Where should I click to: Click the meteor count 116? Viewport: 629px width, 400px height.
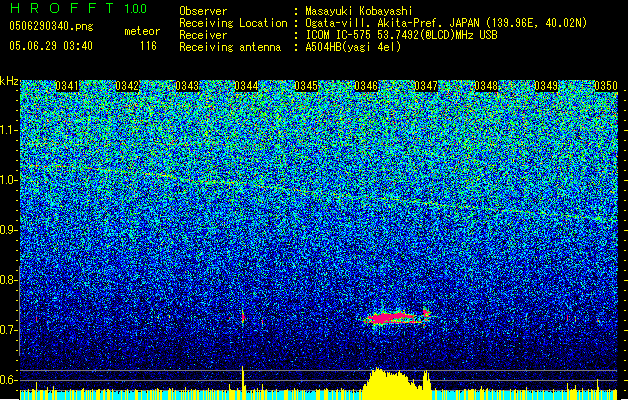(x=148, y=46)
